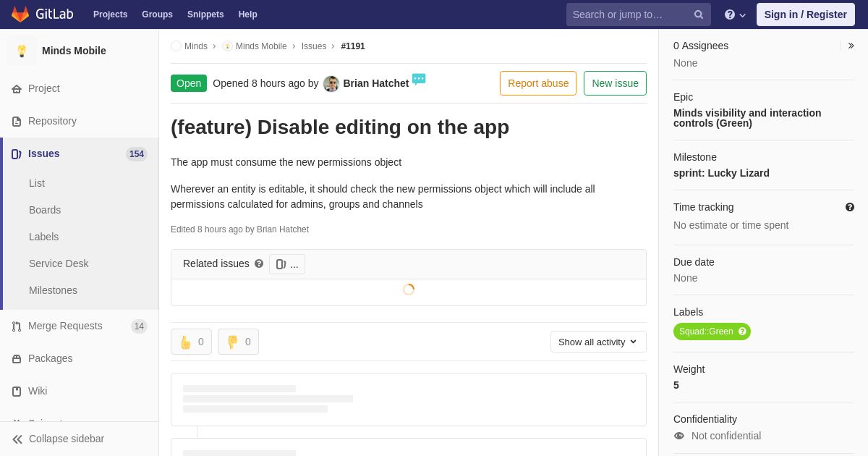This screenshot has height=456, width=868.
Task: Click the search magnifier icon
Action: tap(698, 14)
